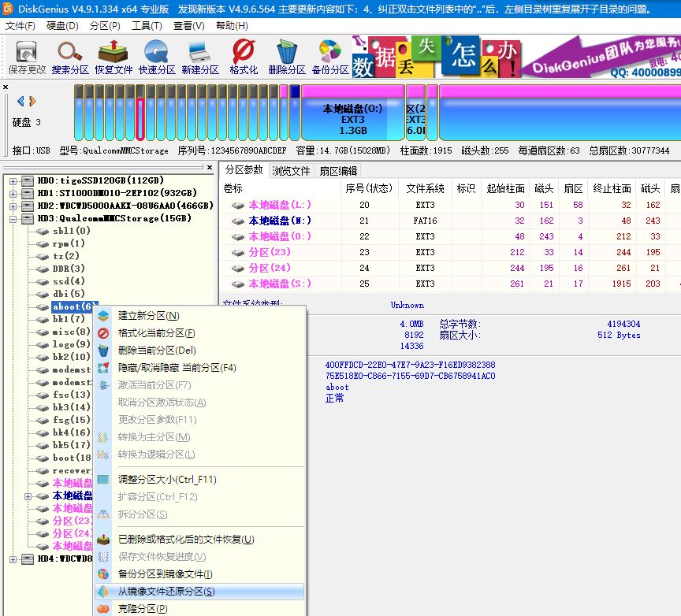The image size is (681, 616).
Task: Select the 本地磁盘(O:) EXT3 1.3GB partition block
Action: pos(352,113)
